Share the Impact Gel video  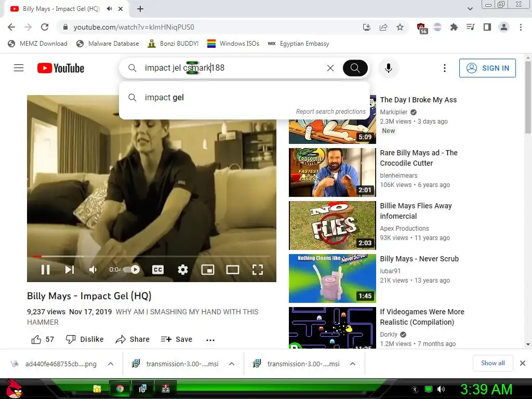[132, 339]
